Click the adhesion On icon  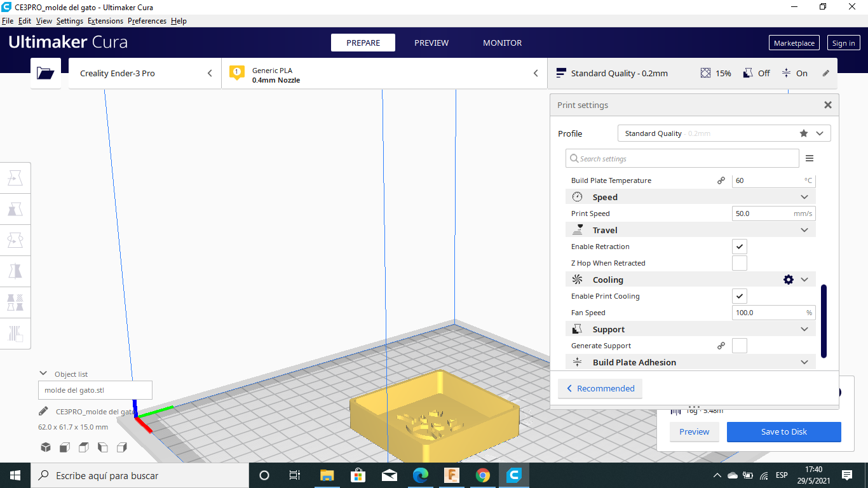[786, 73]
